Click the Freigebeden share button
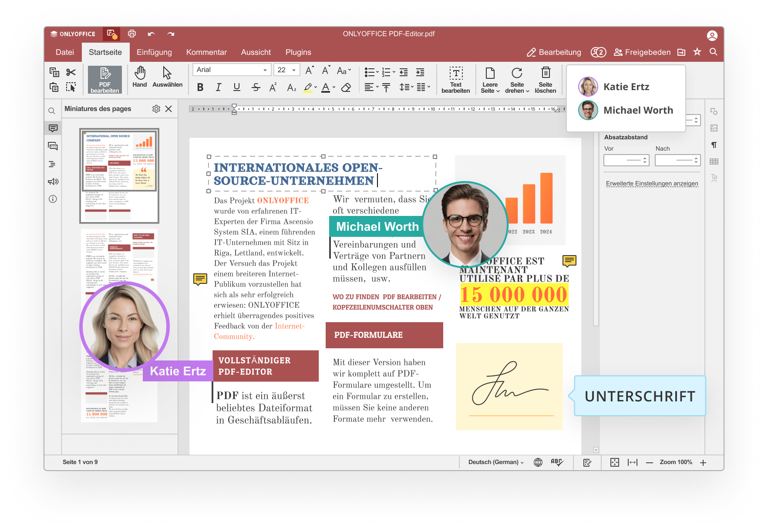Image resolution: width=768 pixels, height=532 pixels. pos(642,52)
